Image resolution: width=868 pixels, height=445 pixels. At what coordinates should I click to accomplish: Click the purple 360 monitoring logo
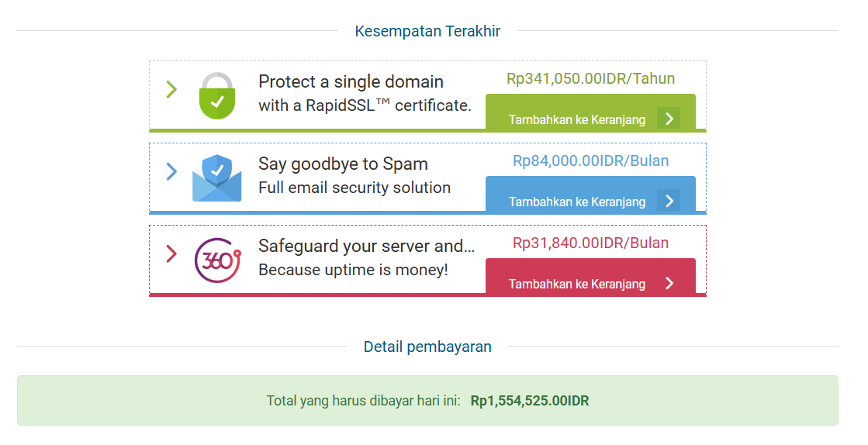pos(217,260)
